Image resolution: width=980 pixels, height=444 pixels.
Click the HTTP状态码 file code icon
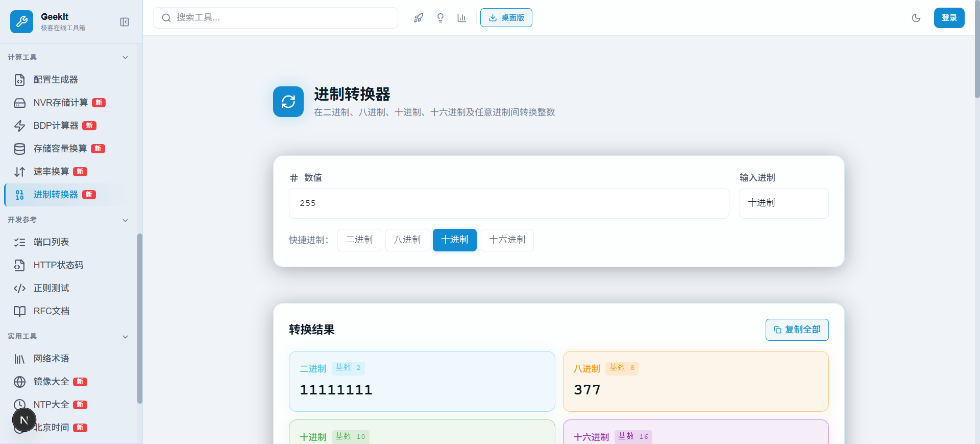tap(19, 265)
